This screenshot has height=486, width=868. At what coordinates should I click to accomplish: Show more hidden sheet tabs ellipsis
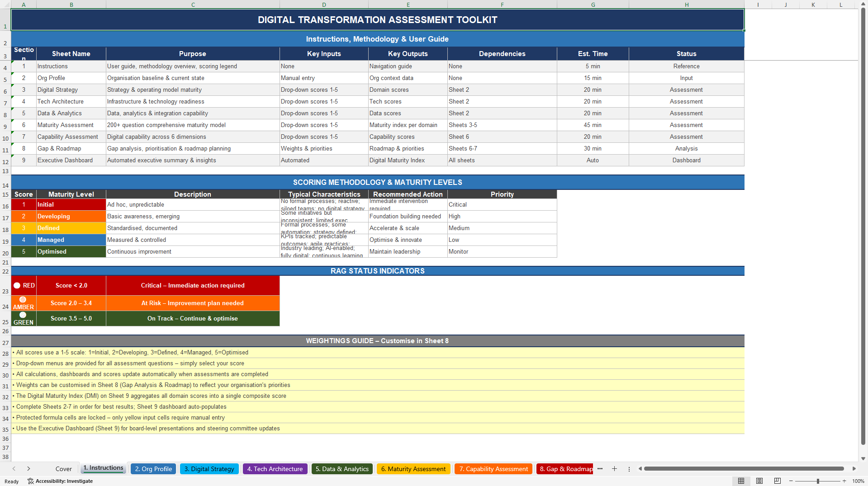pyautogui.click(x=600, y=469)
